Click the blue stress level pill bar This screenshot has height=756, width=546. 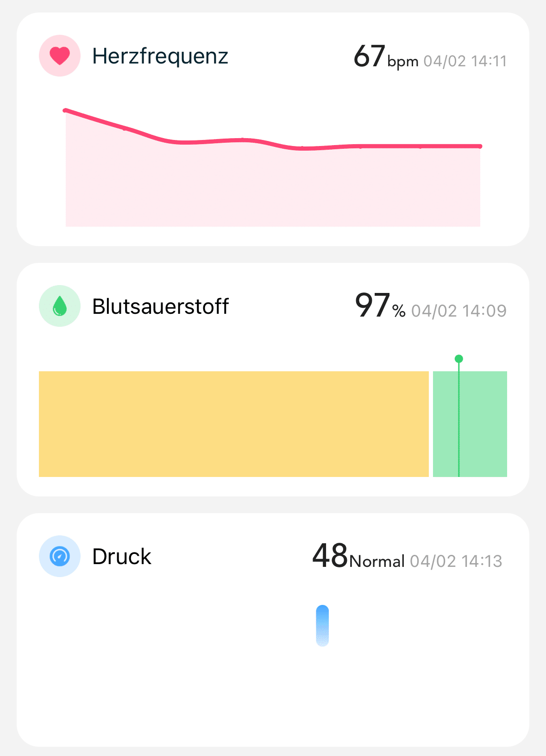[x=322, y=626]
